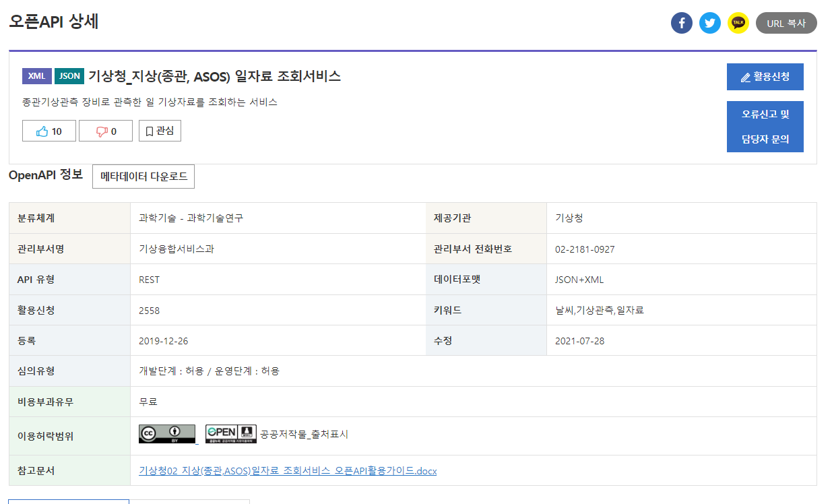Click the XML format badge
Image resolution: width=832 pixels, height=504 pixels.
coord(37,76)
